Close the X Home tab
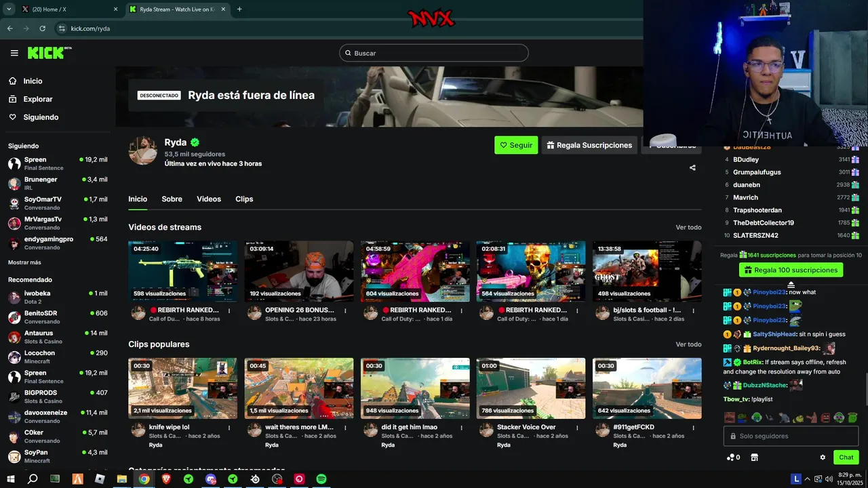Screen dimensions: 868x488 pos(115,9)
